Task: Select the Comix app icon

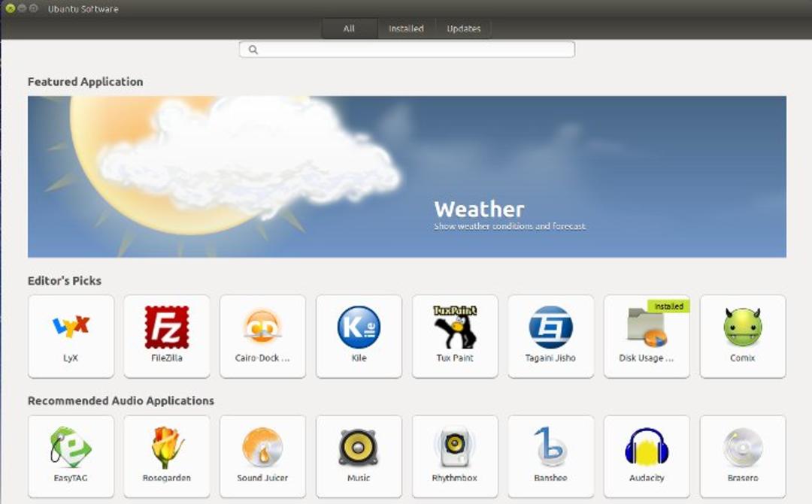Action: pyautogui.click(x=743, y=327)
